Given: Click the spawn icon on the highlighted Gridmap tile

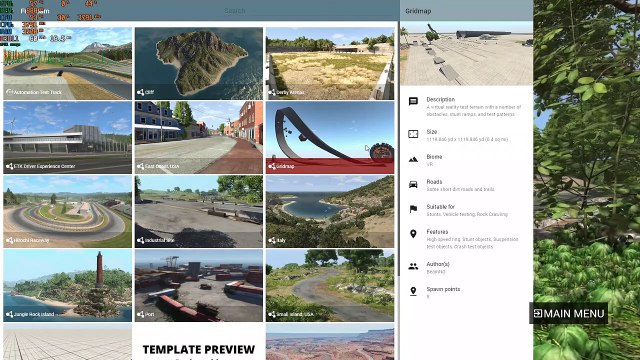Looking at the screenshot, I should click(x=271, y=166).
